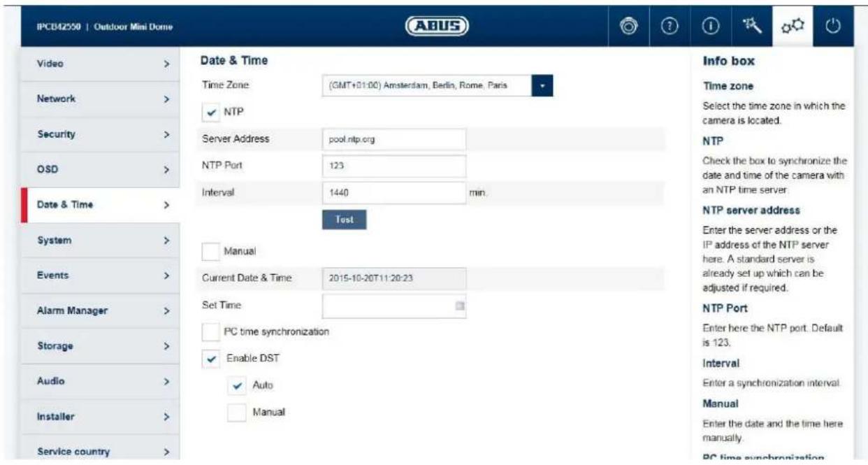Click the selected time zone text
This screenshot has width=868, height=465.
(x=417, y=85)
